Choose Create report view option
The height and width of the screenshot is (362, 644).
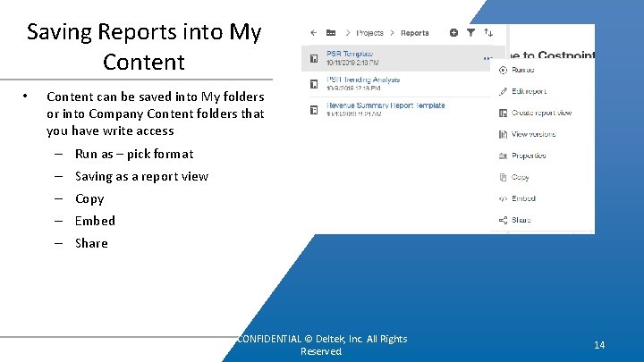[x=542, y=113]
